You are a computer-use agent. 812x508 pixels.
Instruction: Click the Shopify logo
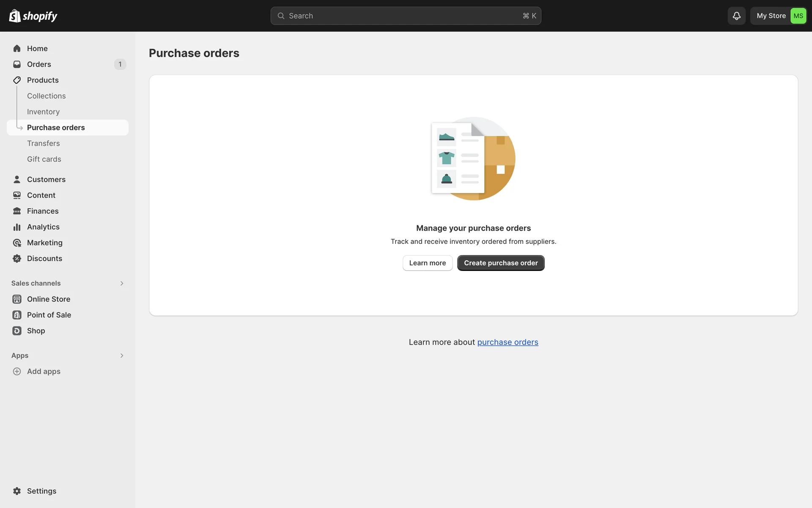pyautogui.click(x=33, y=16)
